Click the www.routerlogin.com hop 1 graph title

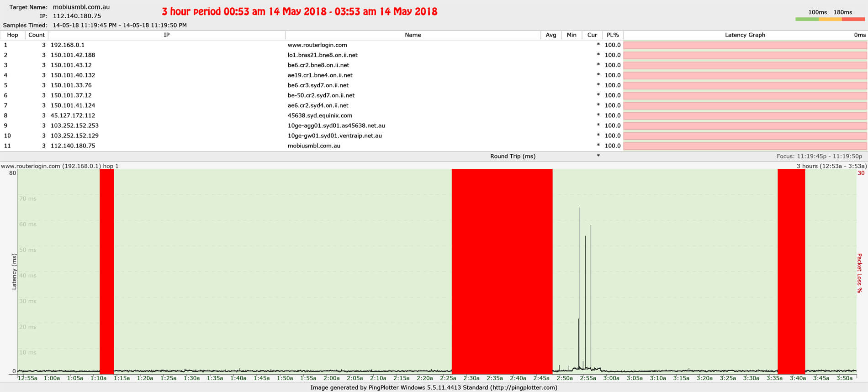point(60,166)
